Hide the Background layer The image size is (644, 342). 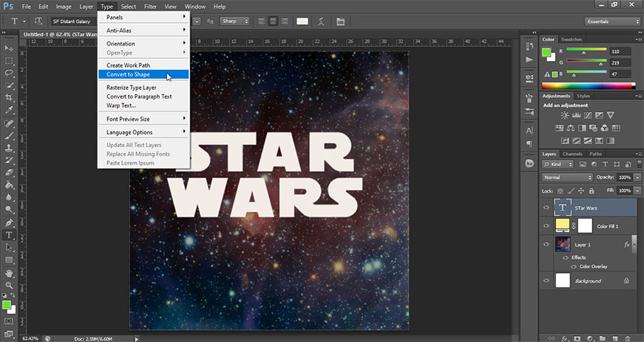pyautogui.click(x=546, y=280)
